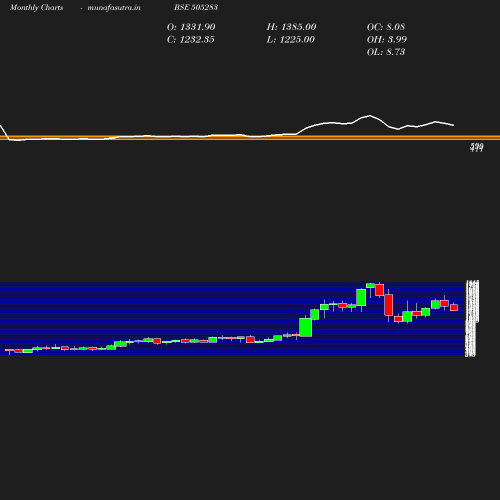
Task: Click the orange horizontal baseline
Action: point(250,137)
